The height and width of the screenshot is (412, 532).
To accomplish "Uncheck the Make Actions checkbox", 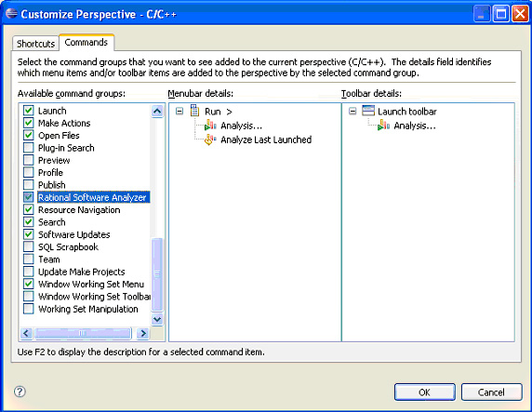I will coord(29,123).
